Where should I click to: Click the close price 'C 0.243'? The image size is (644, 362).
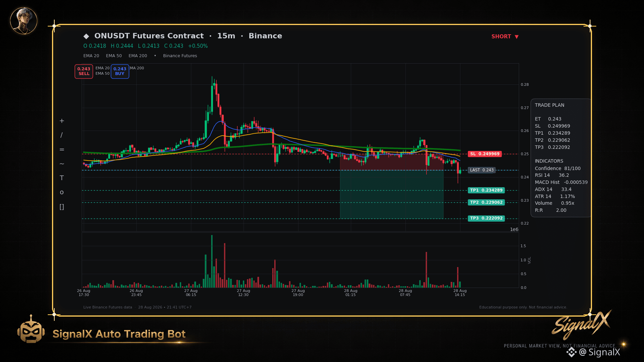(x=174, y=46)
